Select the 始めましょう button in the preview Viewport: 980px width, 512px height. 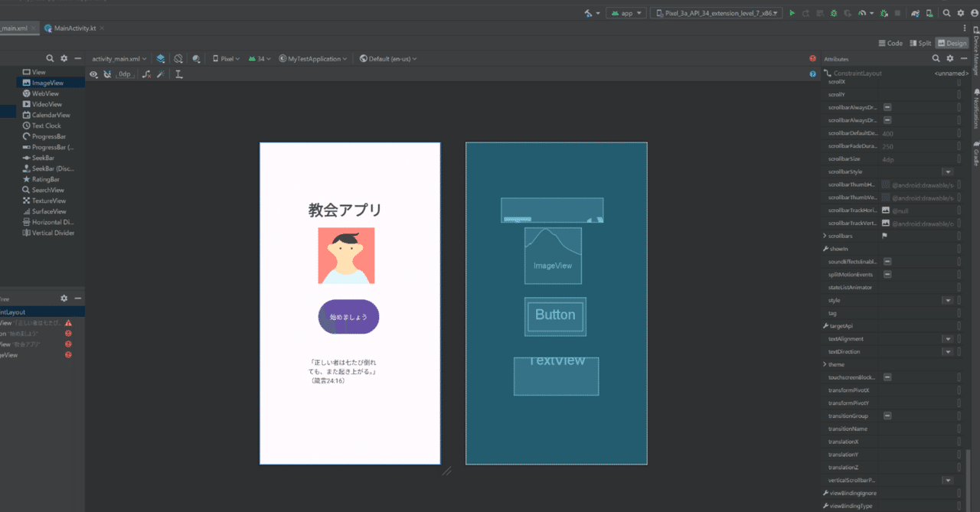[348, 316]
